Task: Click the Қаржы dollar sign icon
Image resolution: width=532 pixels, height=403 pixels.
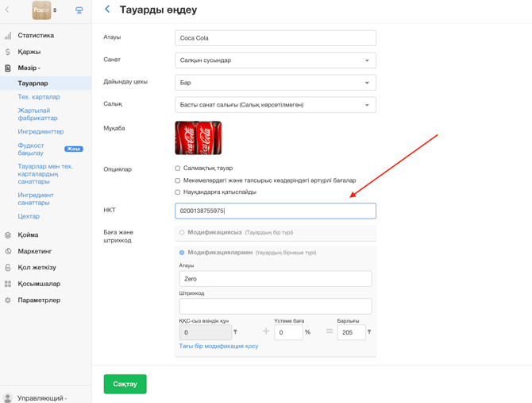Action: pyautogui.click(x=8, y=52)
